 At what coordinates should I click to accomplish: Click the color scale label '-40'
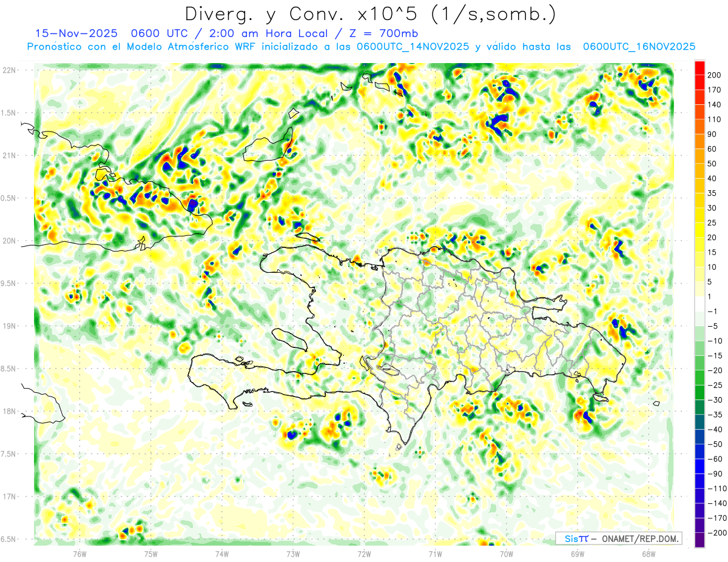715,430
